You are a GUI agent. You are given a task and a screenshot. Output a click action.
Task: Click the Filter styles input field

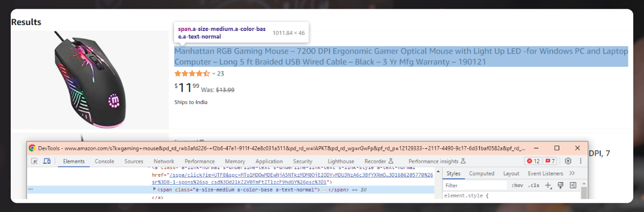tap(475, 185)
